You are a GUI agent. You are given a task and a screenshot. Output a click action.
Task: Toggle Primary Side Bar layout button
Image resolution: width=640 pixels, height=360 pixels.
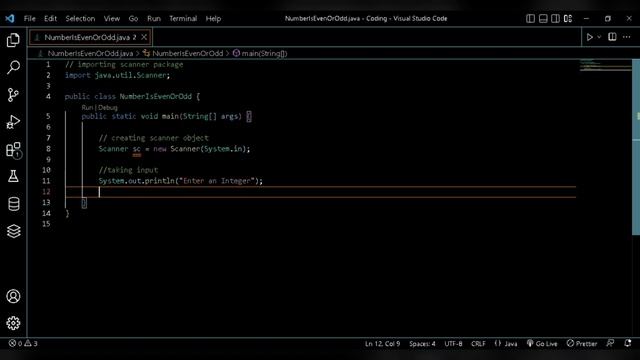point(530,18)
